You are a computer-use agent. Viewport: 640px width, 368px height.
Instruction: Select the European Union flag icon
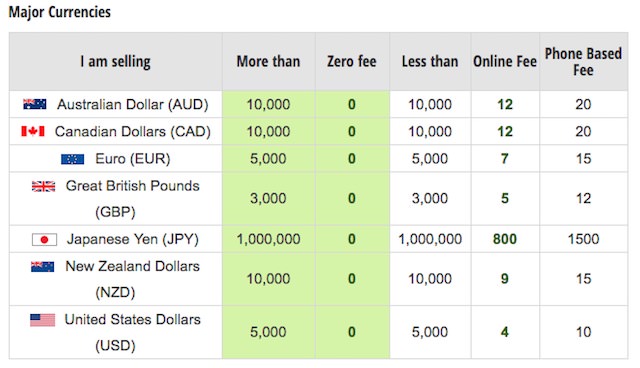point(73,159)
